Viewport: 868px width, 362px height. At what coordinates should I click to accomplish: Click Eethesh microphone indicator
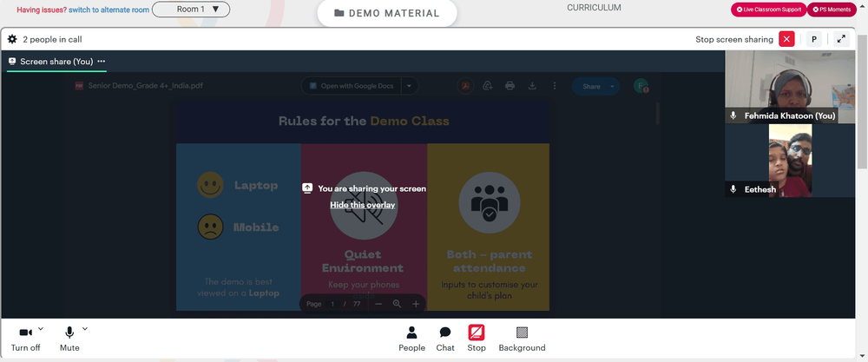[733, 189]
